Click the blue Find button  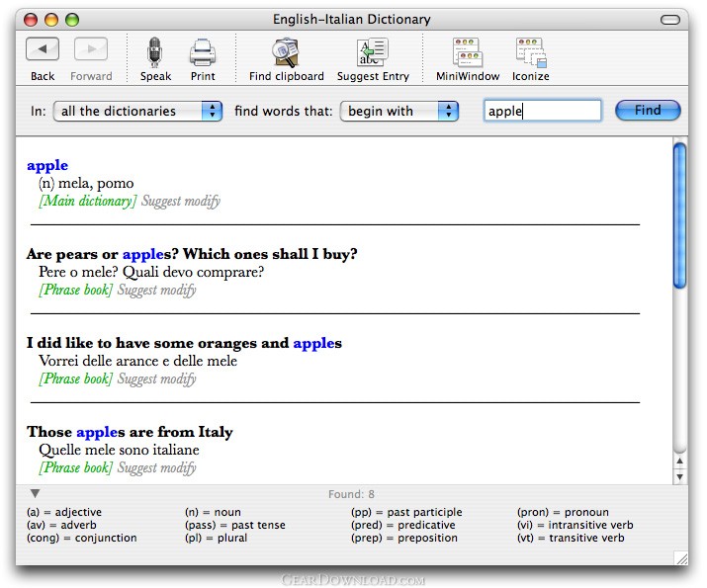[x=648, y=111]
